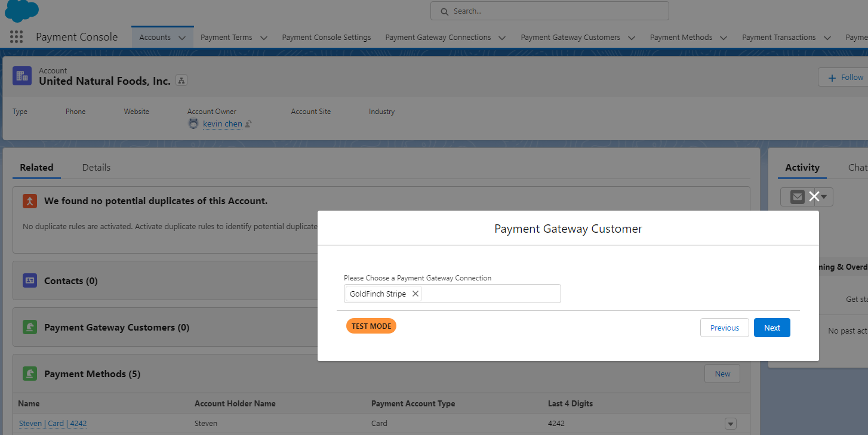Screen dimensions: 868x435
Task: Click Next in the dialog
Action: (x=772, y=328)
